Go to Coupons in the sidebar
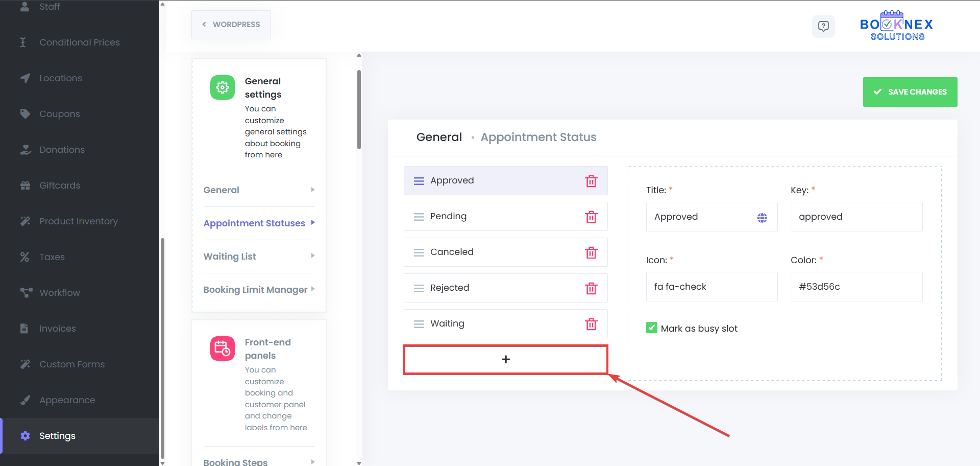Image resolution: width=980 pixels, height=466 pixels. 60,114
